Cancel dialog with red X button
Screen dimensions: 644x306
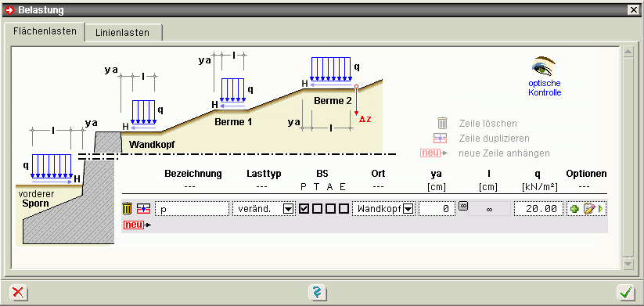(18, 293)
